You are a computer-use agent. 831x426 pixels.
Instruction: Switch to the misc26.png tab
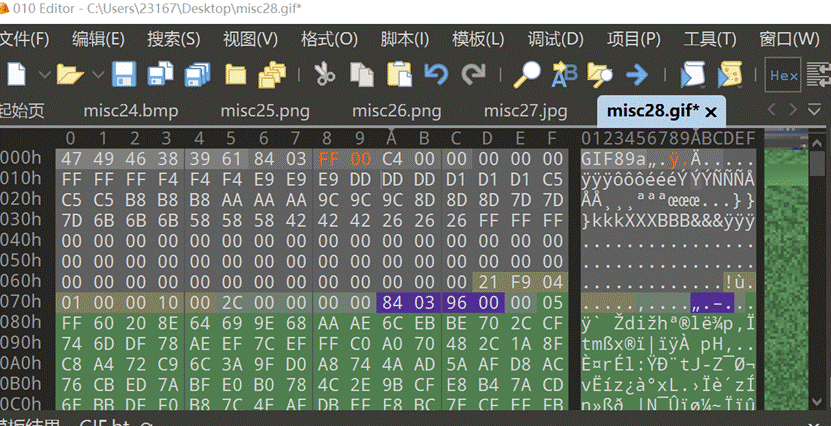tap(396, 111)
